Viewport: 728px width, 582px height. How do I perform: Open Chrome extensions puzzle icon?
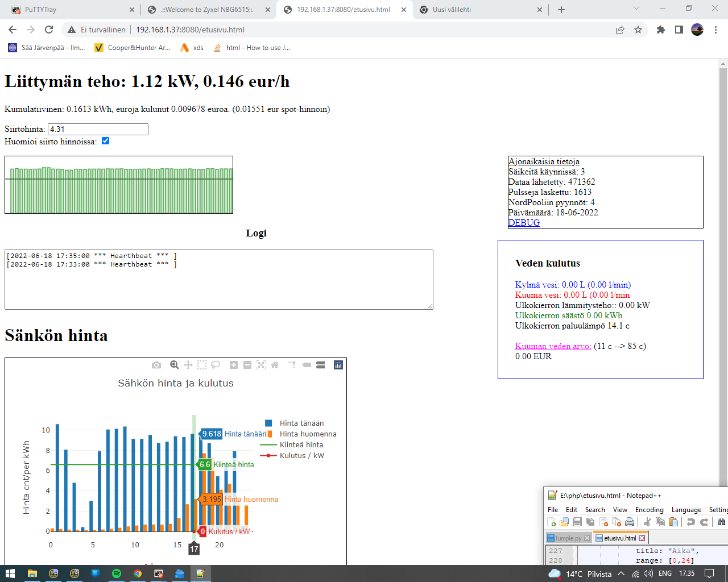coord(661,30)
